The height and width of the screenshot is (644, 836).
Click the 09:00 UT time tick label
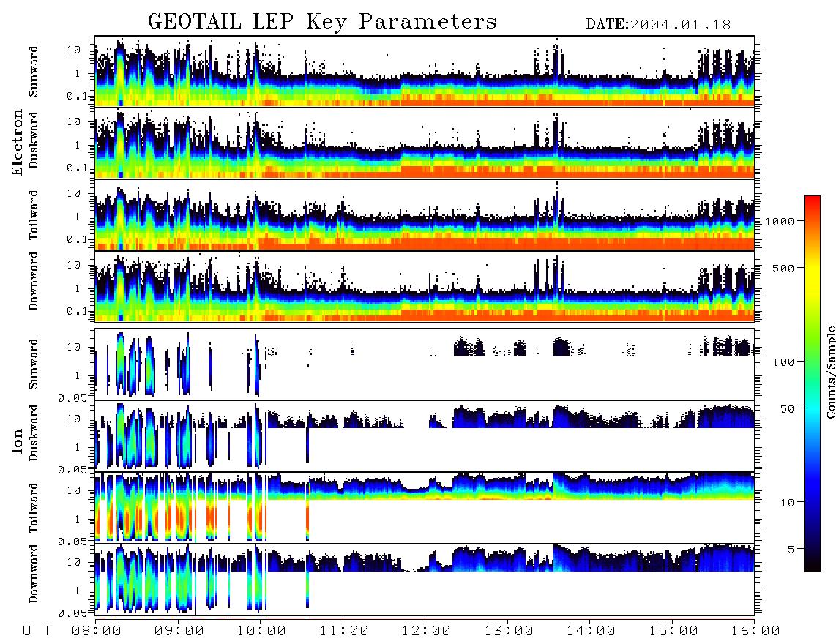(x=179, y=631)
